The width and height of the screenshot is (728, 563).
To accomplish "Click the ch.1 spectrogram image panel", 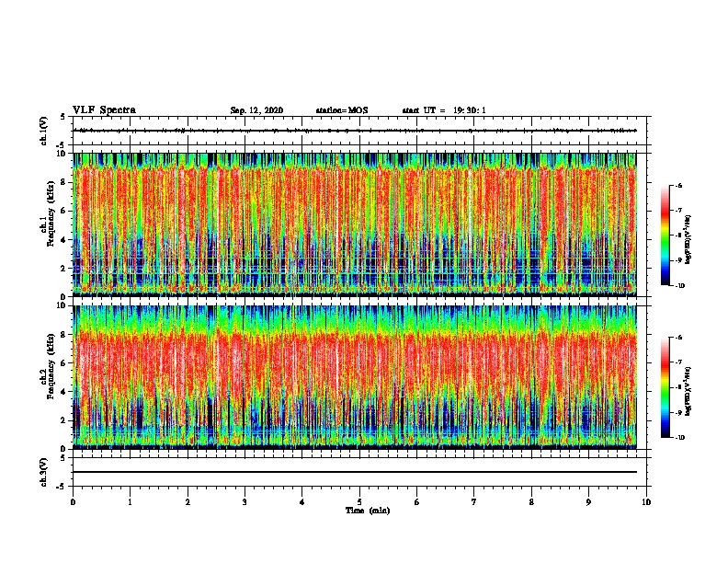I will click(355, 224).
